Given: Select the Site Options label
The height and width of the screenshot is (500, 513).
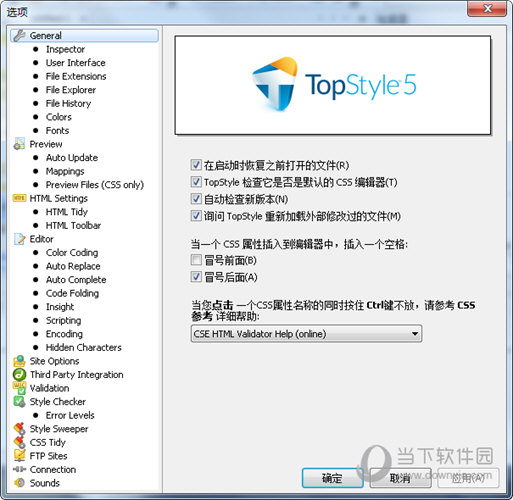Looking at the screenshot, I should (55, 361).
